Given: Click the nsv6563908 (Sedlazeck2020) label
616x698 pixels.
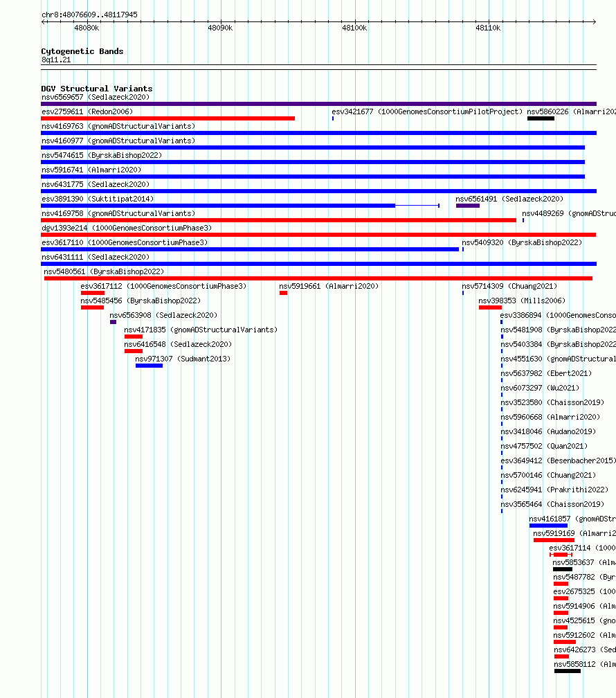Looking at the screenshot, I should 164,315.
